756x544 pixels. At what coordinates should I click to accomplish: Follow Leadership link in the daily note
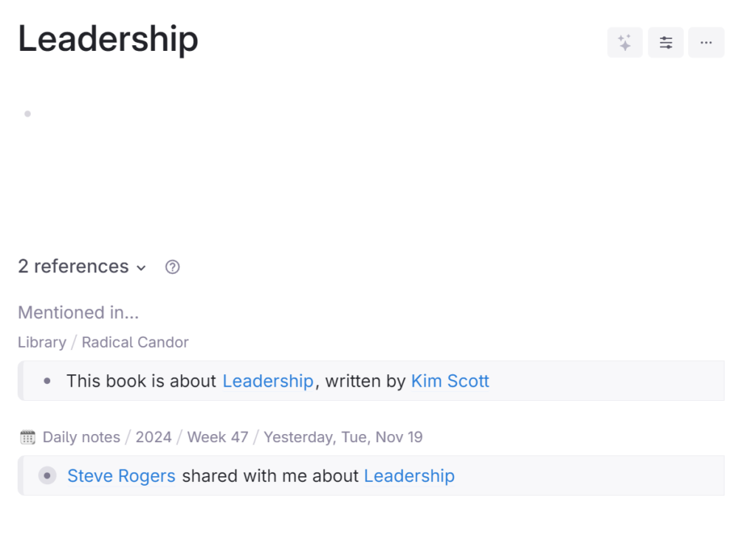pyautogui.click(x=409, y=476)
